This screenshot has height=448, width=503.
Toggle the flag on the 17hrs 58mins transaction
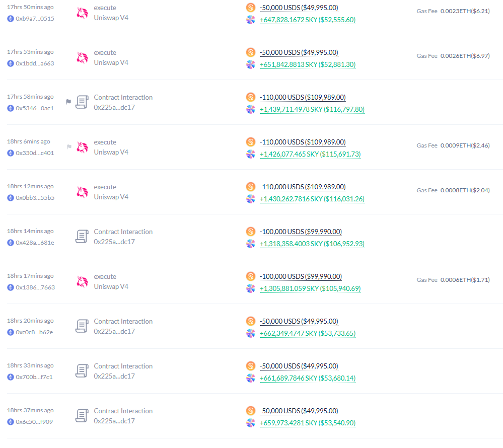pos(68,102)
